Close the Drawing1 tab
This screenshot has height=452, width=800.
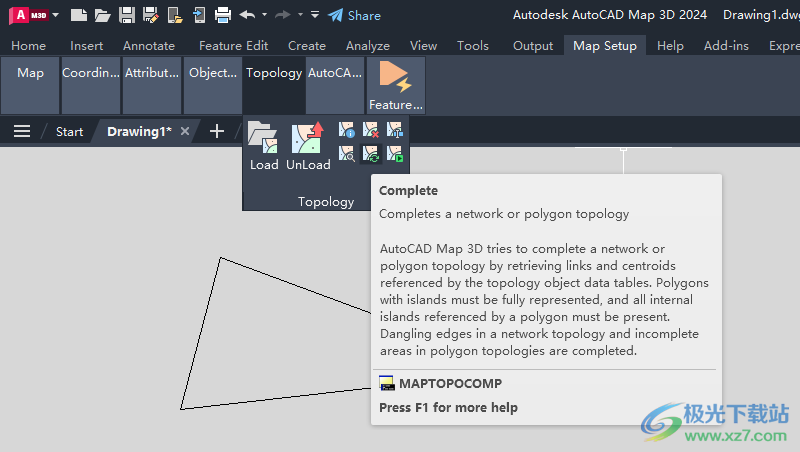pos(185,131)
